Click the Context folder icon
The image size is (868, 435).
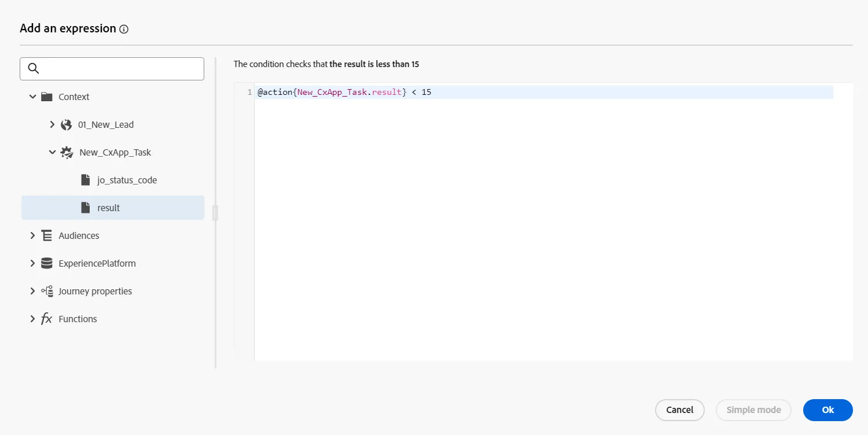pyautogui.click(x=47, y=97)
